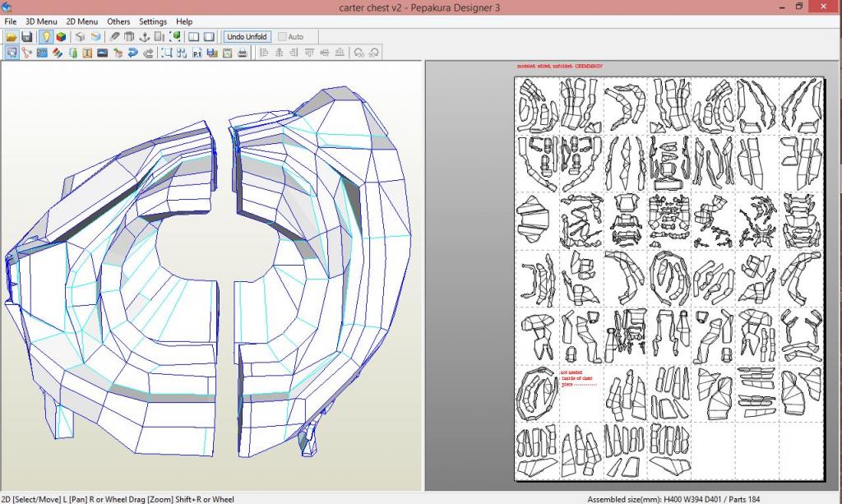Switch to single-pane view layout
The height and width of the screenshot is (504, 842).
point(209,36)
